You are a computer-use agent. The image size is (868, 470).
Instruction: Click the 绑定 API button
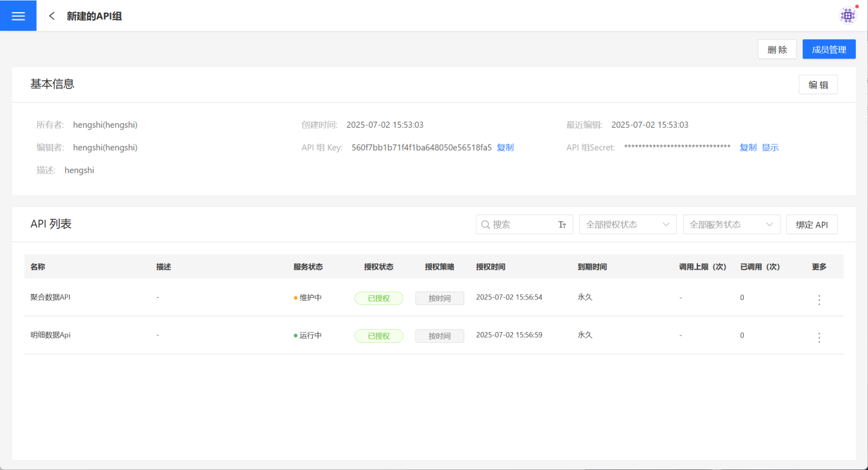(x=811, y=225)
